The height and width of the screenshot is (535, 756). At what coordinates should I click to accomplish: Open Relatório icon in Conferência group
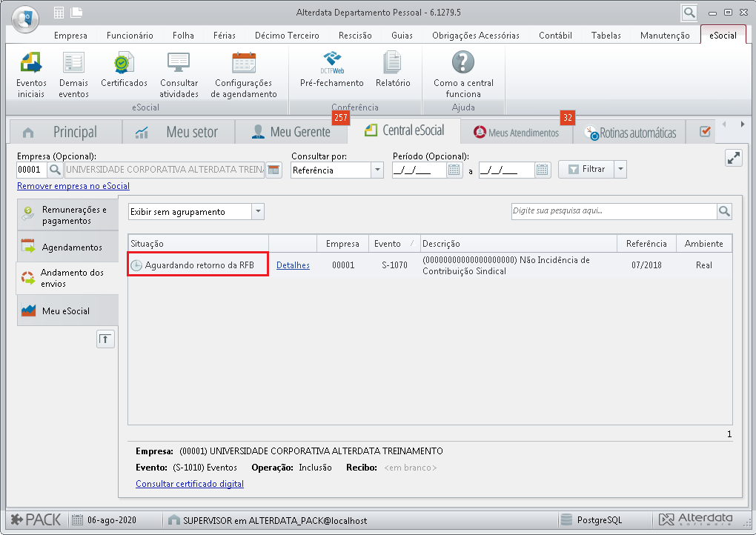pos(393,70)
